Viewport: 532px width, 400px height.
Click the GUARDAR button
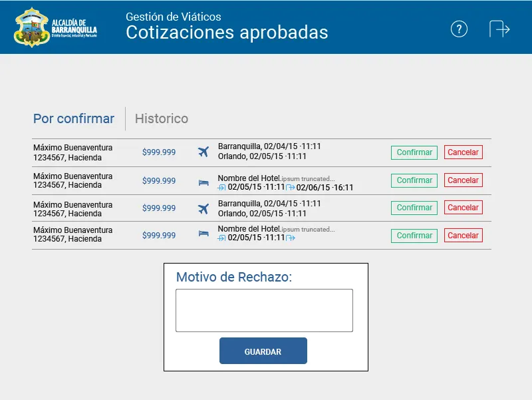(x=263, y=351)
